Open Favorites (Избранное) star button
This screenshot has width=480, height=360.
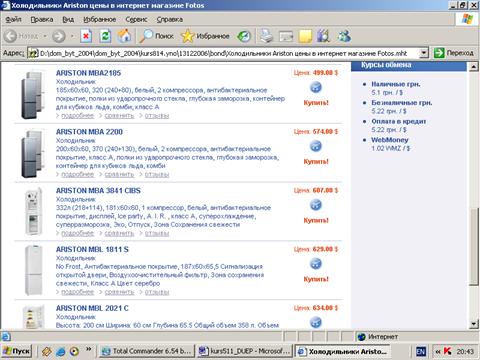205,36
